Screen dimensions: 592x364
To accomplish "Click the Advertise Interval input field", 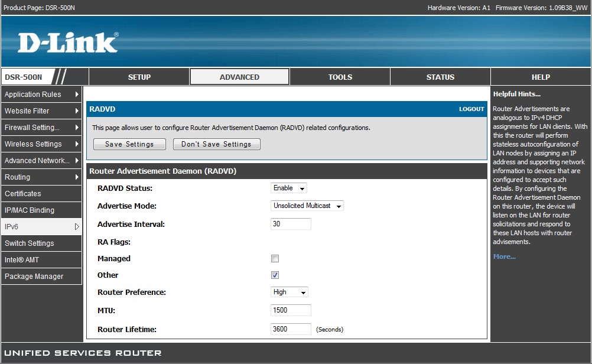I will click(291, 224).
